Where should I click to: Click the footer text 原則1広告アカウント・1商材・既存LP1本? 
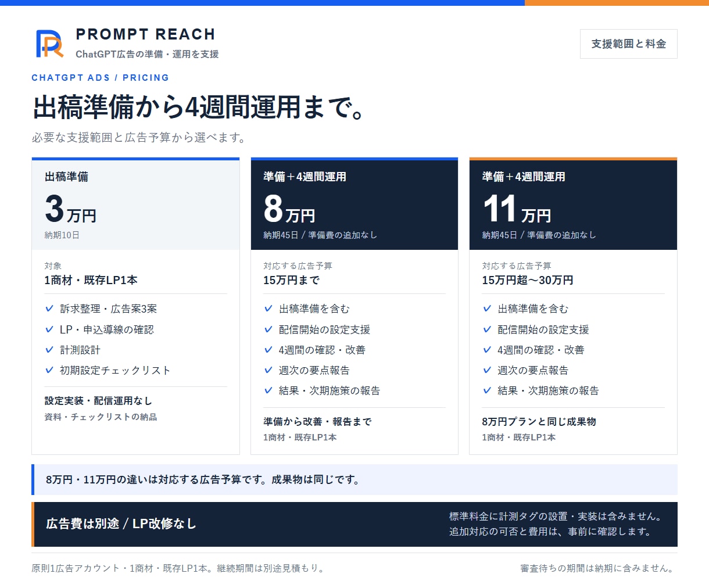pyautogui.click(x=121, y=568)
